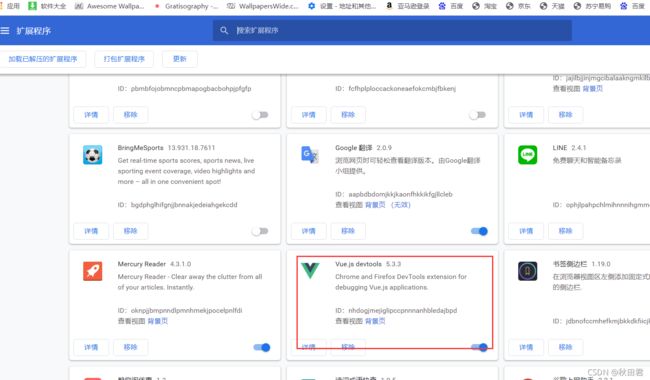Screen dimensions: 650x380
Task: Click 加载已解压的扩展程序 button
Action: tap(43, 59)
